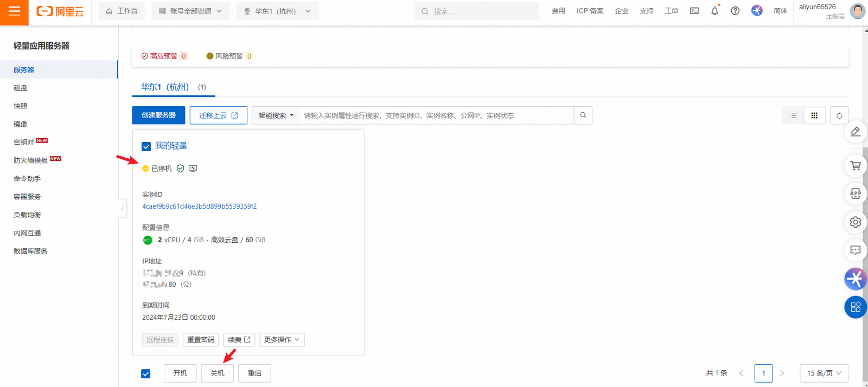Viewport: 868px width, 387px height.
Task: Open 负载均衡 sidebar item
Action: click(x=59, y=215)
